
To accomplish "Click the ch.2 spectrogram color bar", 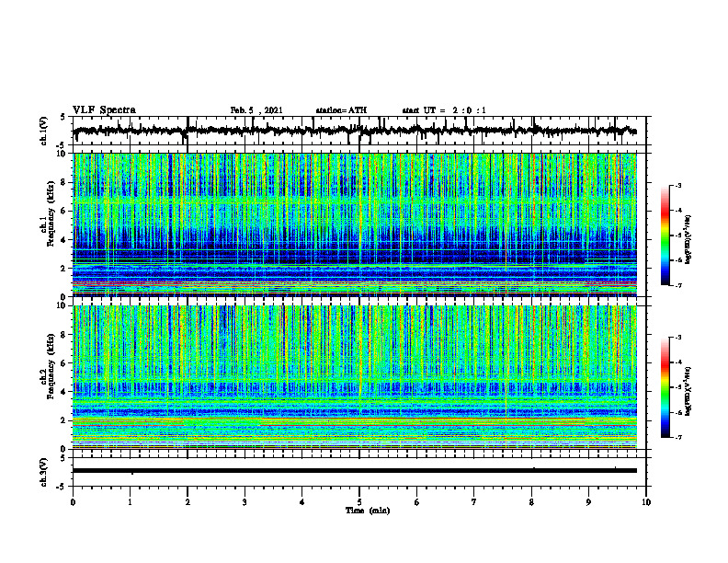I will (665, 387).
